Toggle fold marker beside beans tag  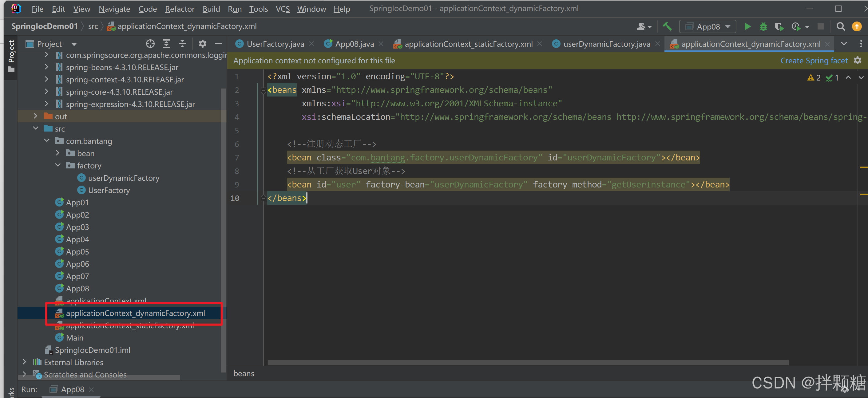(x=263, y=90)
